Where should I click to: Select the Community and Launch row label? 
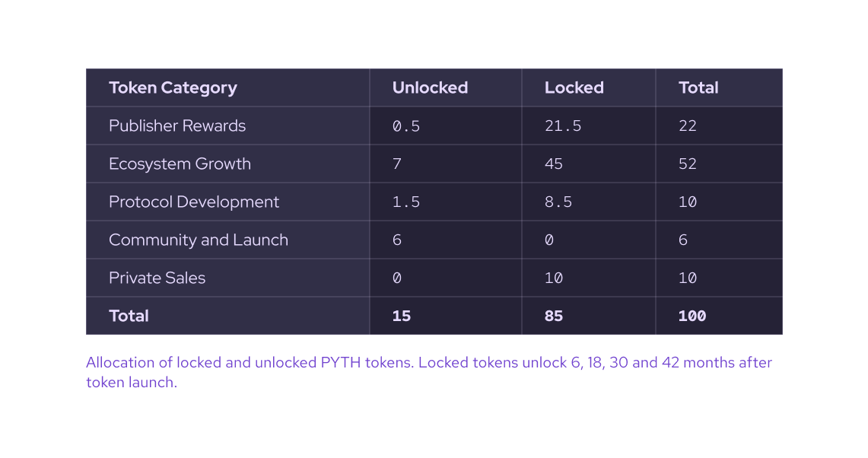coord(199,240)
